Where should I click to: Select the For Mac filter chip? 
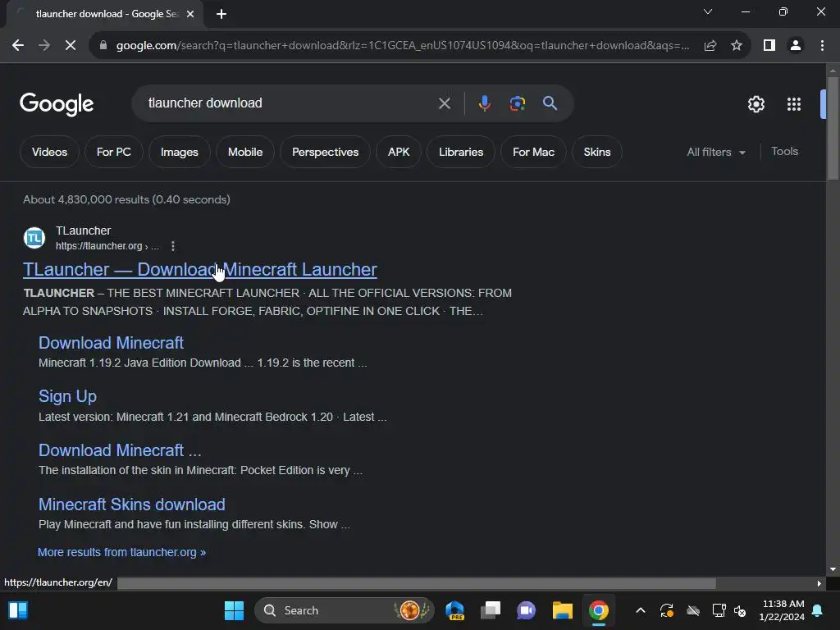pos(533,152)
